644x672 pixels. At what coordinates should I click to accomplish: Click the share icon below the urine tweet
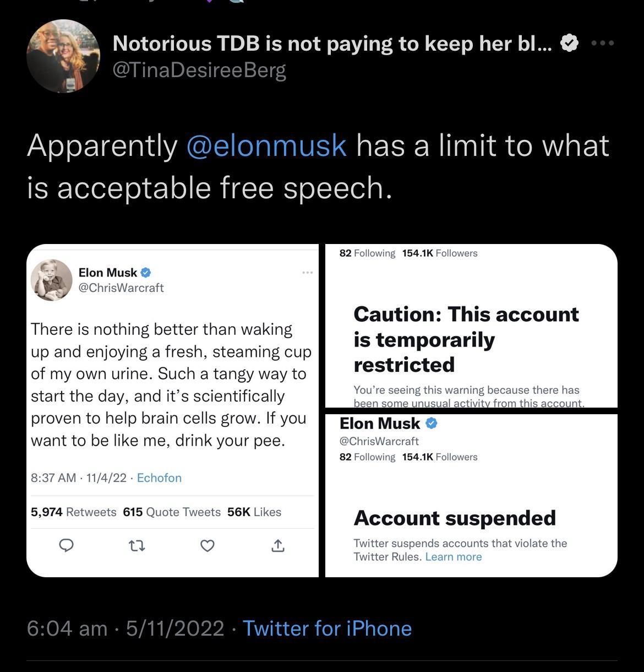[x=278, y=546]
